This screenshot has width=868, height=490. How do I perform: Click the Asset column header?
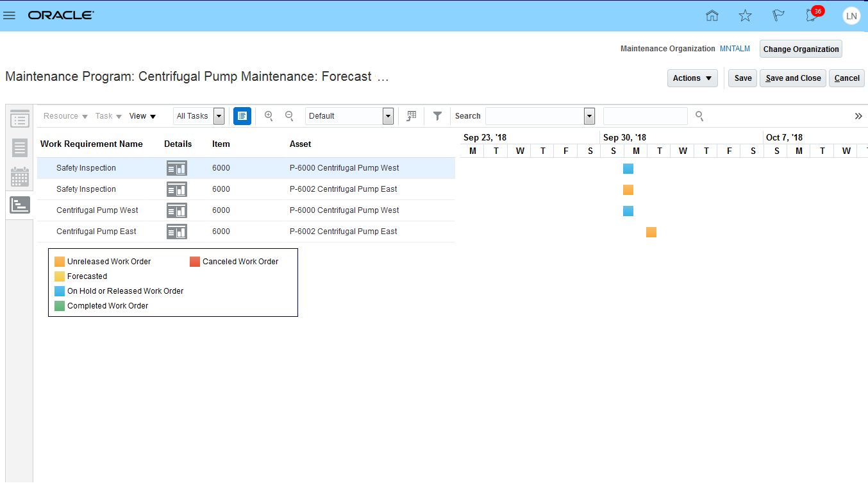click(x=301, y=144)
